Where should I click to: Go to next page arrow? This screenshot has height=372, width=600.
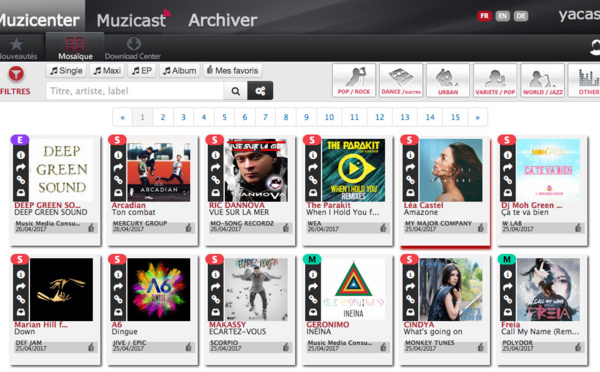coord(478,117)
